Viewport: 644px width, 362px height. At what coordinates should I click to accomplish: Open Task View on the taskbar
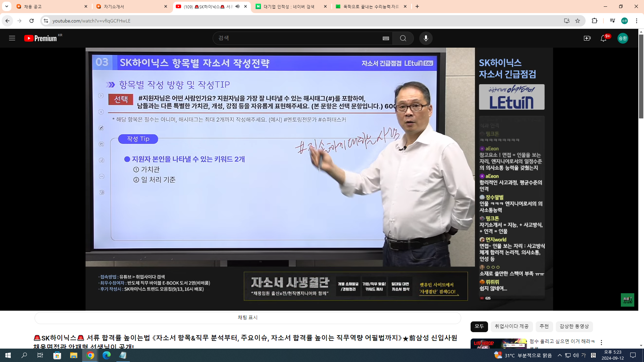(x=40, y=355)
